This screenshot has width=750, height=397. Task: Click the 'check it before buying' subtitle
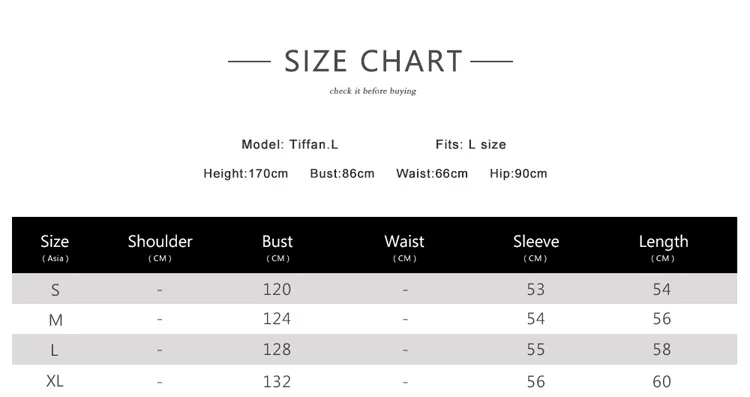pos(373,91)
